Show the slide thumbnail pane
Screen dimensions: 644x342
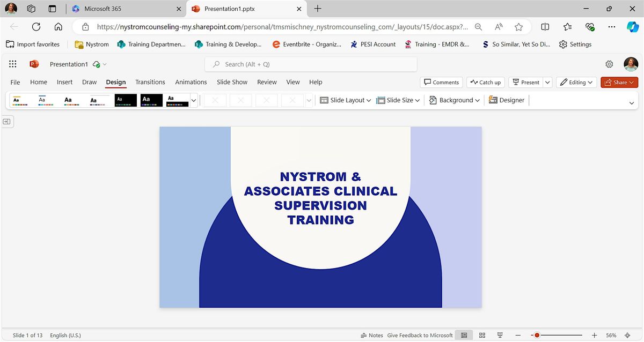(7, 122)
